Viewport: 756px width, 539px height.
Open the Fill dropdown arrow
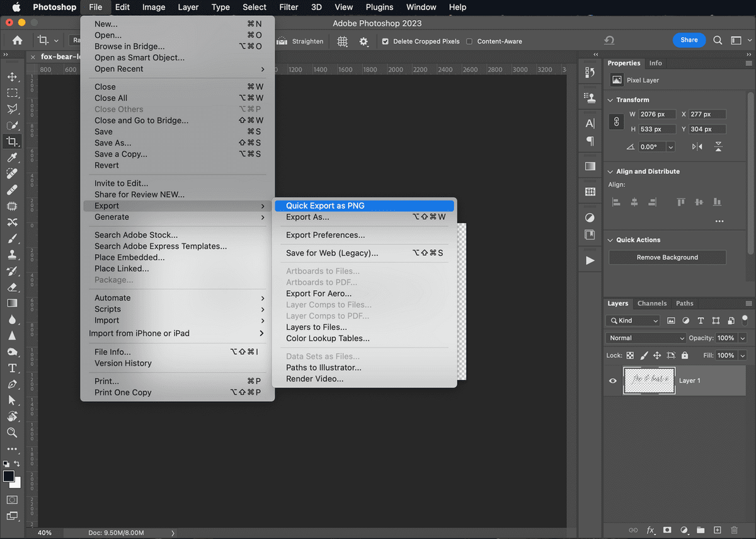pyautogui.click(x=743, y=356)
